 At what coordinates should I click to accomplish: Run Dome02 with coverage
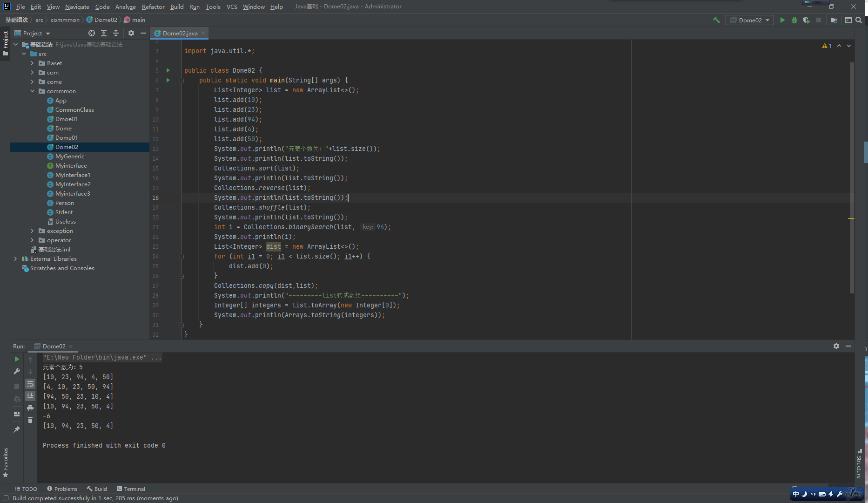[x=806, y=20]
